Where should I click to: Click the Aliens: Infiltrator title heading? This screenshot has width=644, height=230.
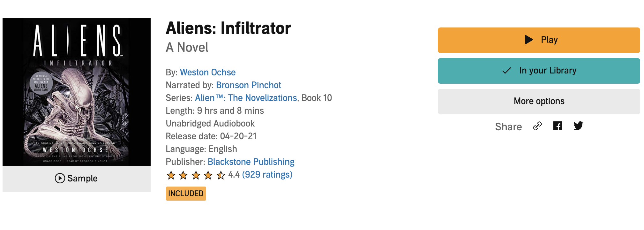228,28
